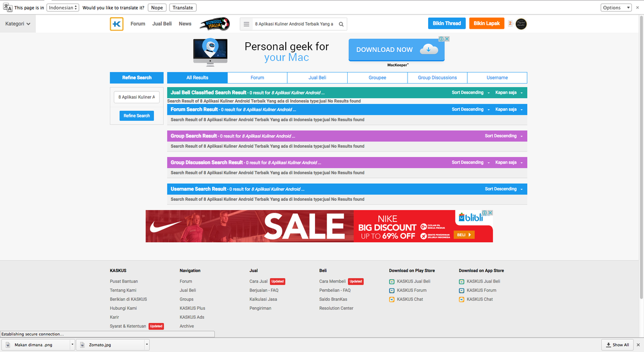Click the Bikin Lapak button
Image resolution: width=644 pixels, height=352 pixels.
tap(487, 24)
